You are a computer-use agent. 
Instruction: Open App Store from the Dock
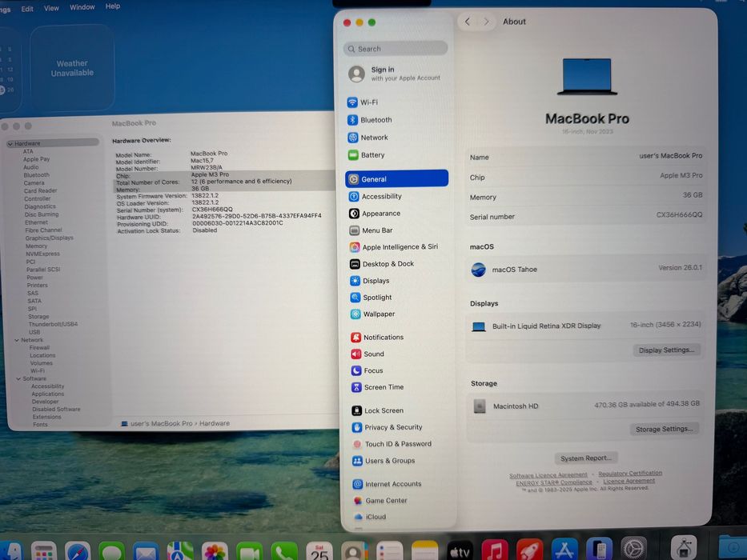(564, 550)
